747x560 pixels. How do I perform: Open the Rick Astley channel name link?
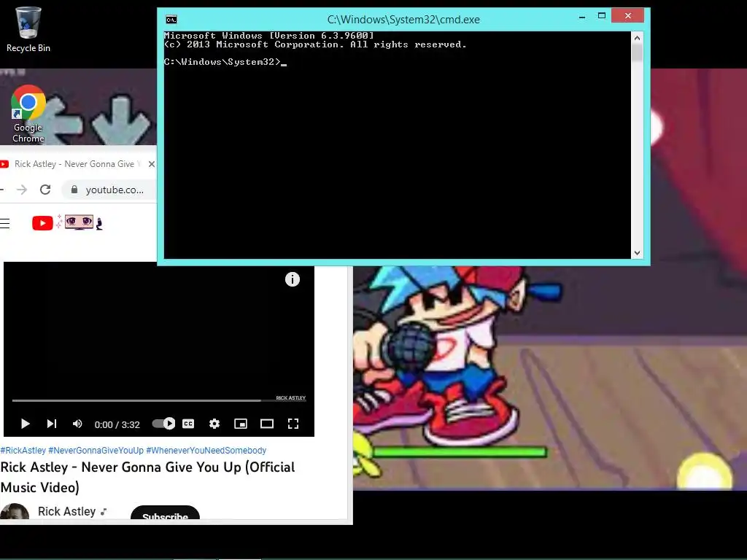[66, 511]
